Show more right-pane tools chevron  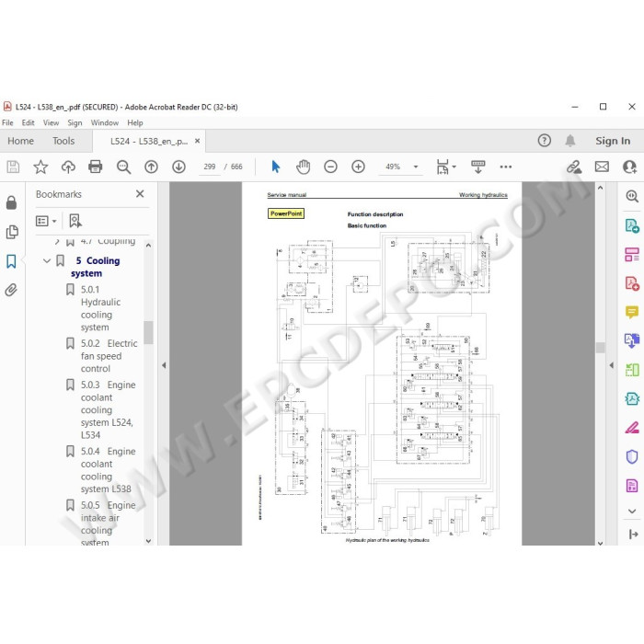click(632, 511)
